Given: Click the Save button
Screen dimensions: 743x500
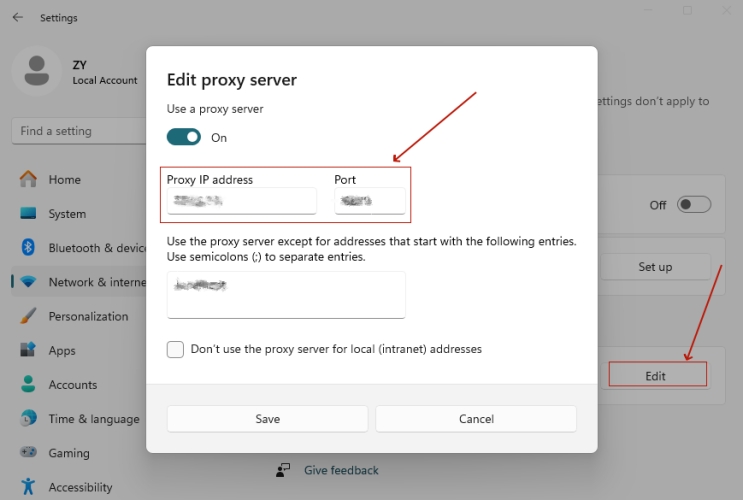Looking at the screenshot, I should [x=267, y=419].
